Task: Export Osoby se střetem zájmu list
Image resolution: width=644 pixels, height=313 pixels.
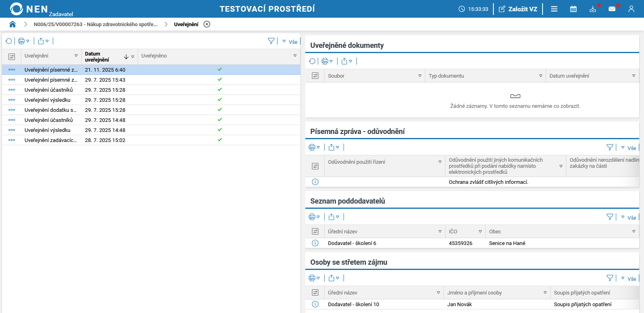Action: click(x=334, y=278)
